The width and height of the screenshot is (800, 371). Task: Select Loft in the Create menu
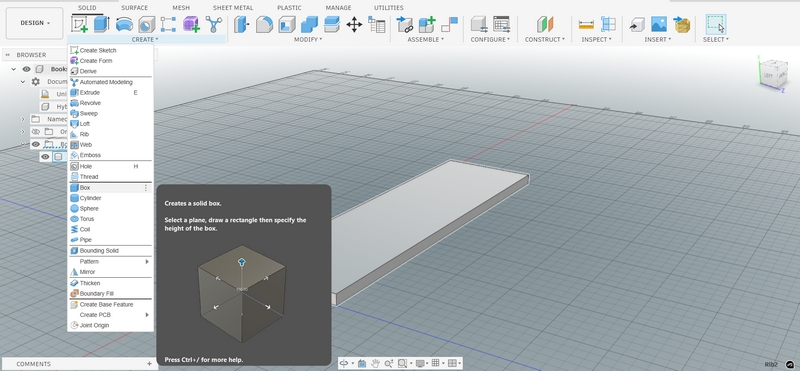coord(110,124)
